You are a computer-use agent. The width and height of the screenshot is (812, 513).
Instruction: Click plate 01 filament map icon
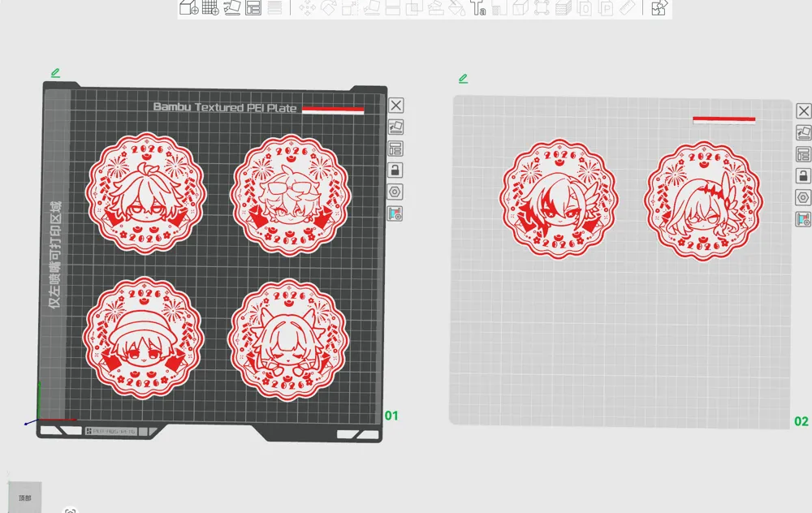coord(395,213)
